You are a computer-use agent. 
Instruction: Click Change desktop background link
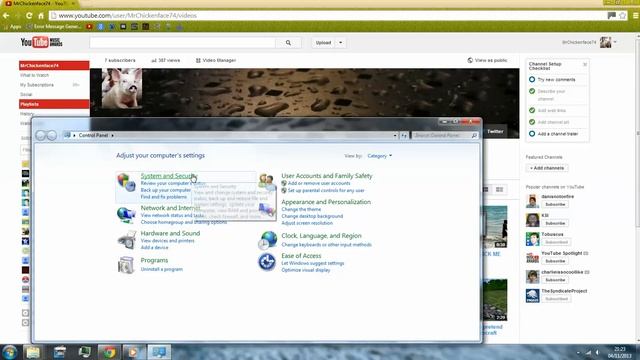click(312, 216)
